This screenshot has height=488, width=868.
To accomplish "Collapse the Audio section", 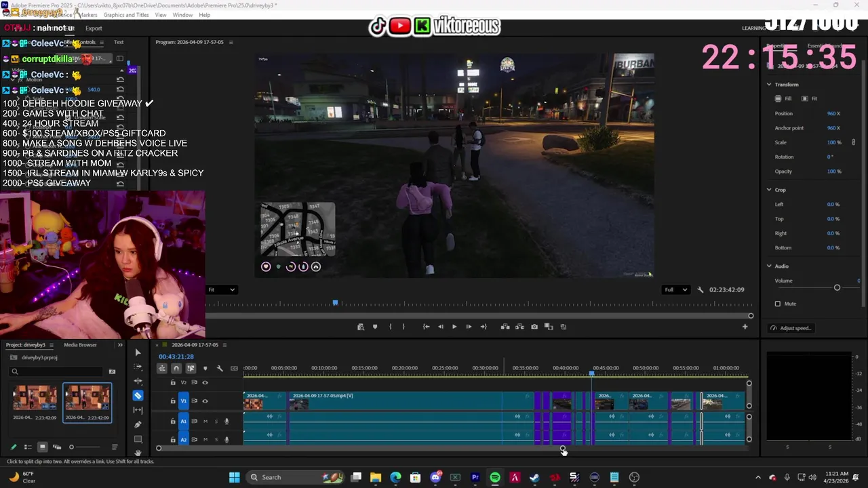I will pos(769,266).
